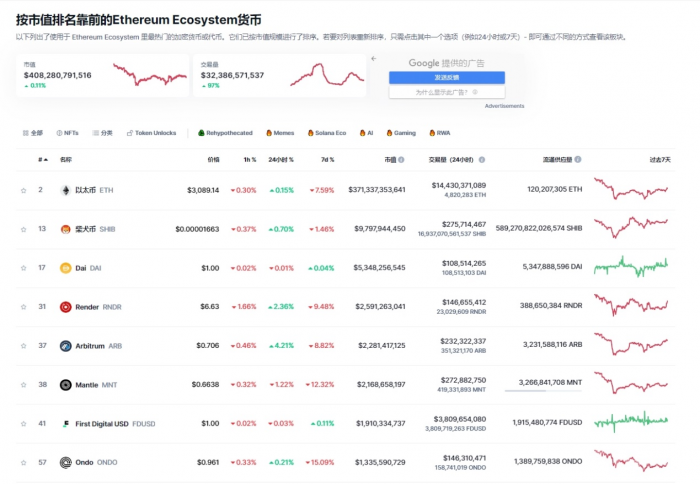Click the info icon in the ad box

tap(475, 92)
